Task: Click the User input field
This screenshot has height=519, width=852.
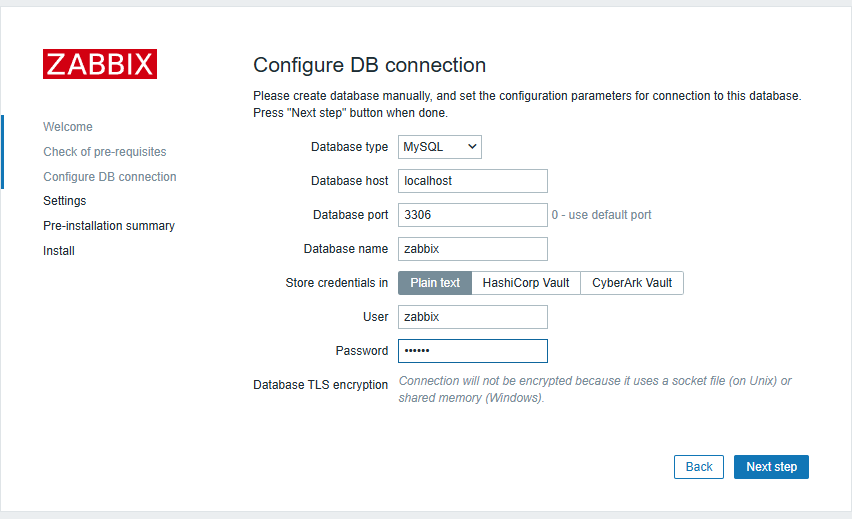Action: click(473, 317)
